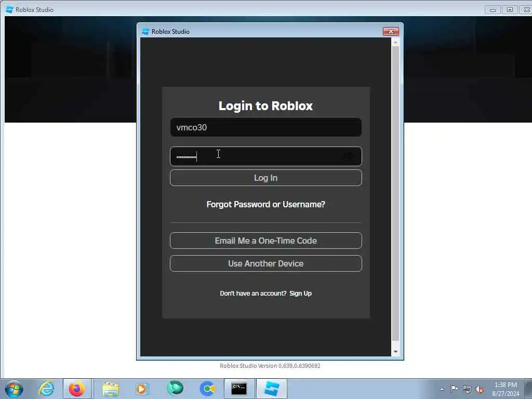Image resolution: width=532 pixels, height=399 pixels.
Task: Click scrollbar up arrow in login dialog
Action: [395, 42]
